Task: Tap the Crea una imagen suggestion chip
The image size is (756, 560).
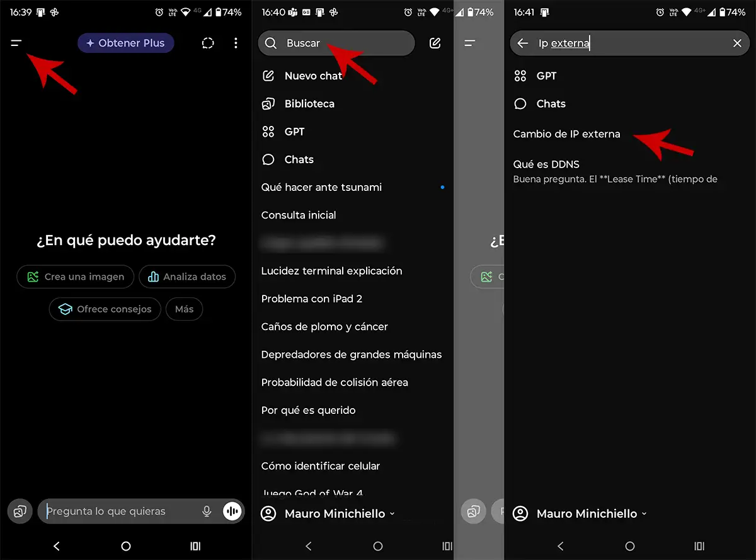Action: pyautogui.click(x=76, y=277)
